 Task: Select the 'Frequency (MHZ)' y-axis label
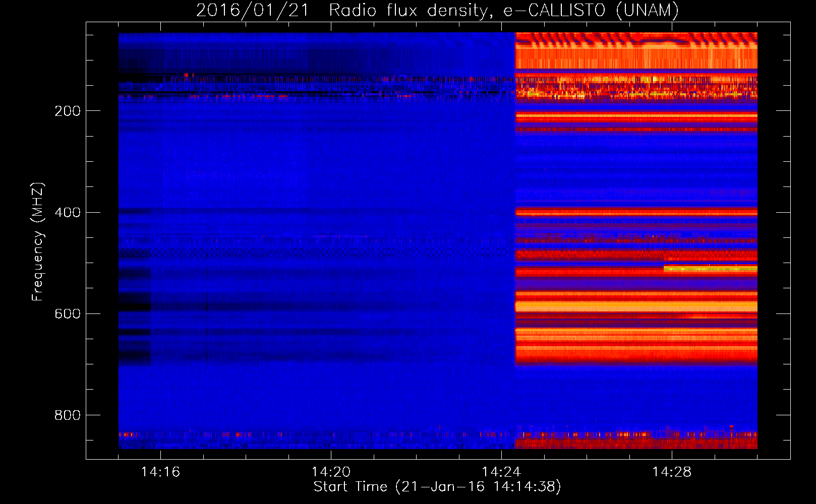click(x=38, y=241)
